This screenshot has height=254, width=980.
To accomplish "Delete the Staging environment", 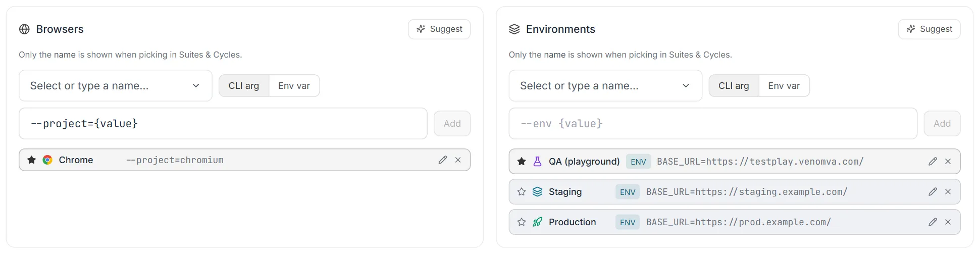I will [x=948, y=192].
